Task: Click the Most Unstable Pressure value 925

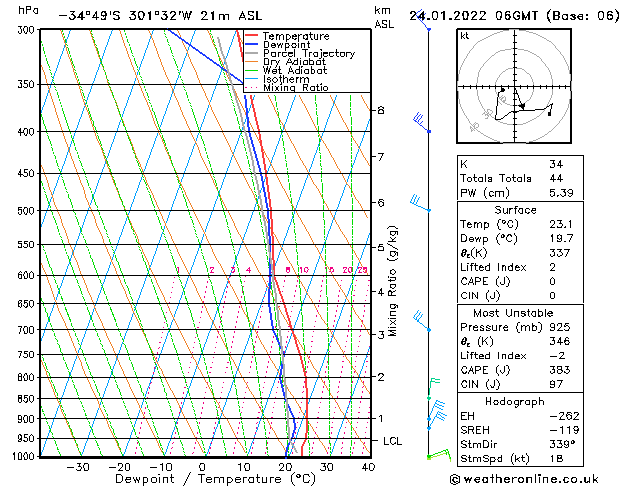Action: (x=560, y=327)
